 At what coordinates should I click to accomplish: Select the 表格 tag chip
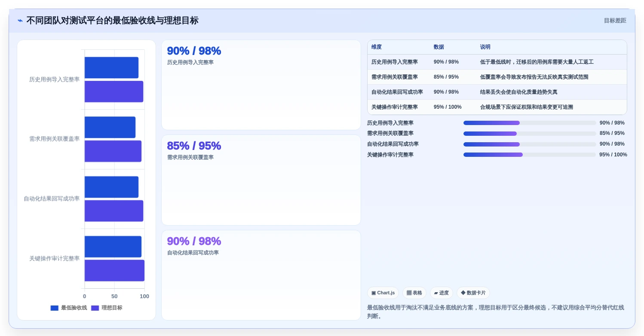[414, 293]
